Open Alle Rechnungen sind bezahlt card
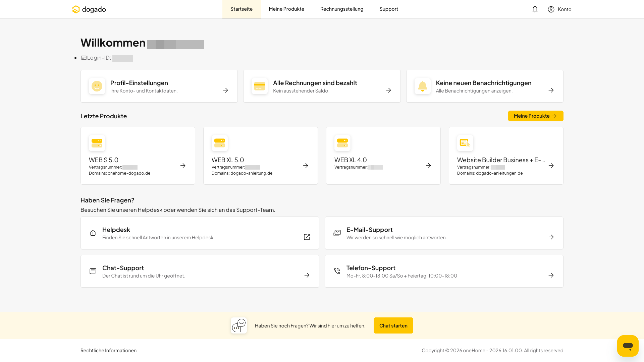 point(322,86)
